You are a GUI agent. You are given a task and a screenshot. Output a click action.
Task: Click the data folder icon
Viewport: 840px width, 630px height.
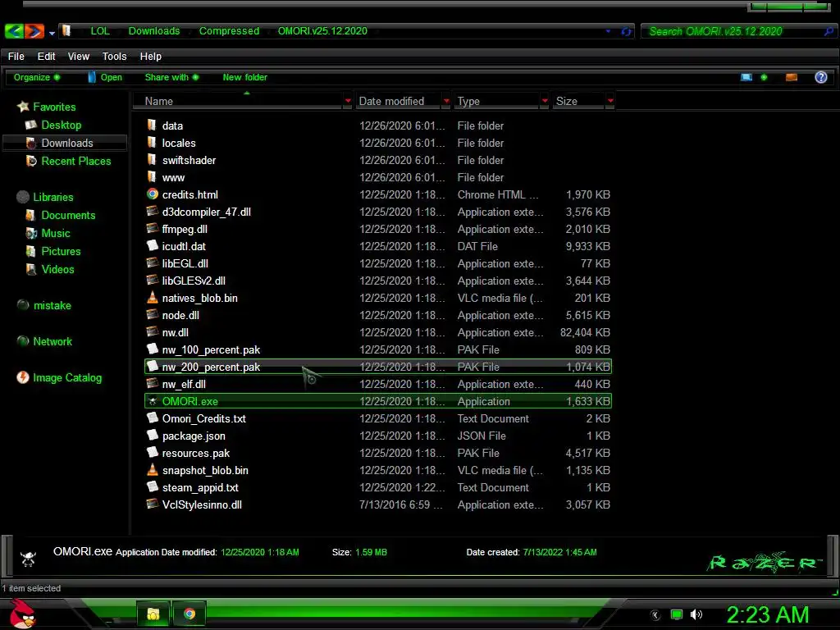click(152, 126)
